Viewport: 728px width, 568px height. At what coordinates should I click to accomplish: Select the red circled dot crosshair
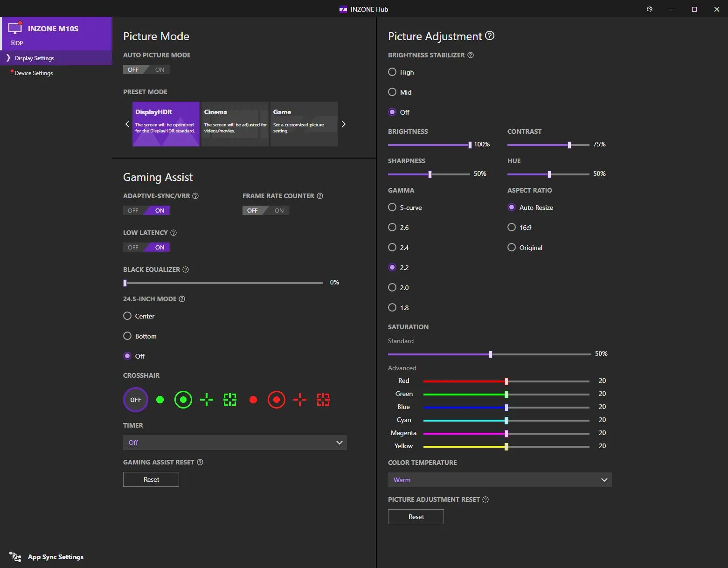pyautogui.click(x=276, y=400)
